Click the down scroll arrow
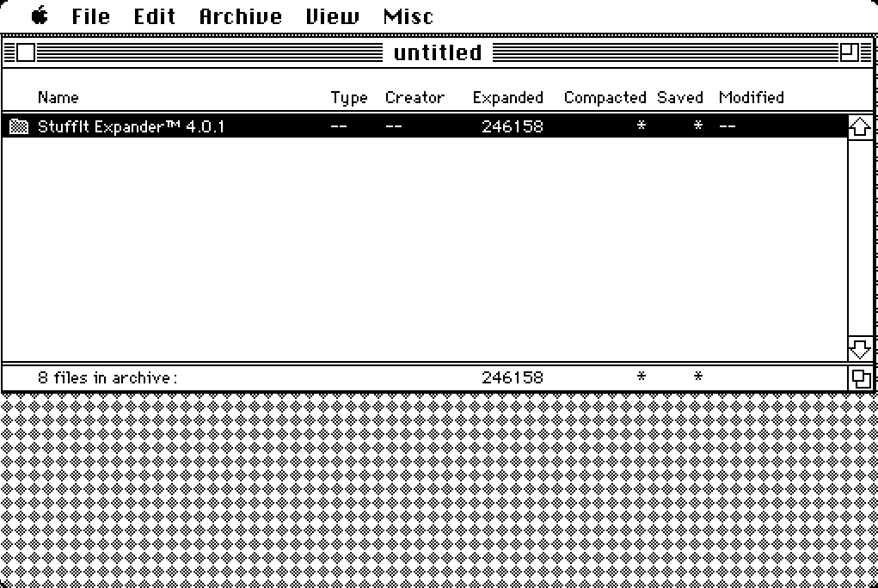This screenshot has height=588, width=878. [x=861, y=348]
